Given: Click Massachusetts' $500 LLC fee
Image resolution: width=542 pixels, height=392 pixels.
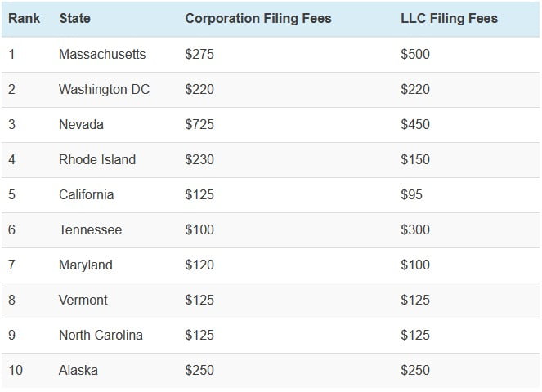Looking at the screenshot, I should pyautogui.click(x=414, y=54).
